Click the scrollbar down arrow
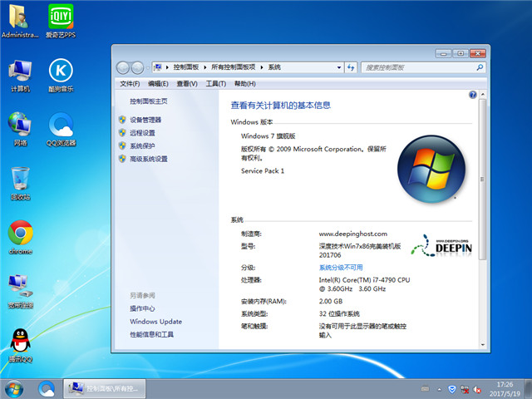Viewport: 532px width, 399px height. (482, 345)
